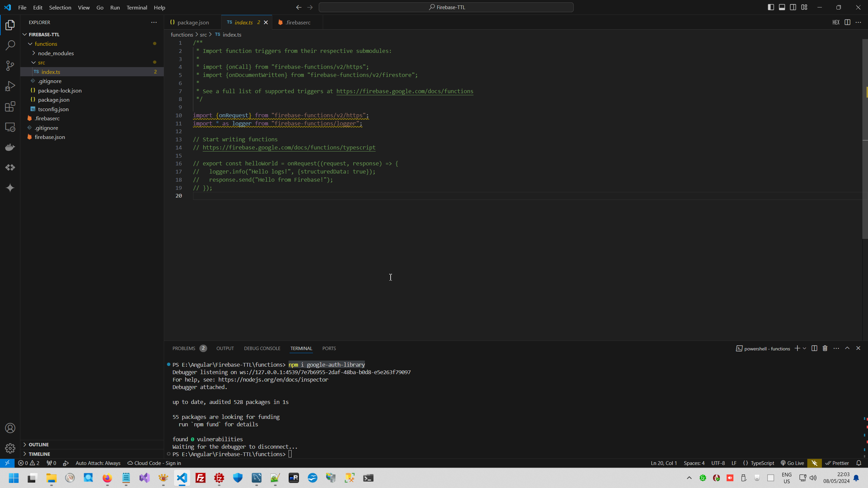Switch to the package.json editor tab
This screenshot has width=868, height=488.
tap(193, 22)
